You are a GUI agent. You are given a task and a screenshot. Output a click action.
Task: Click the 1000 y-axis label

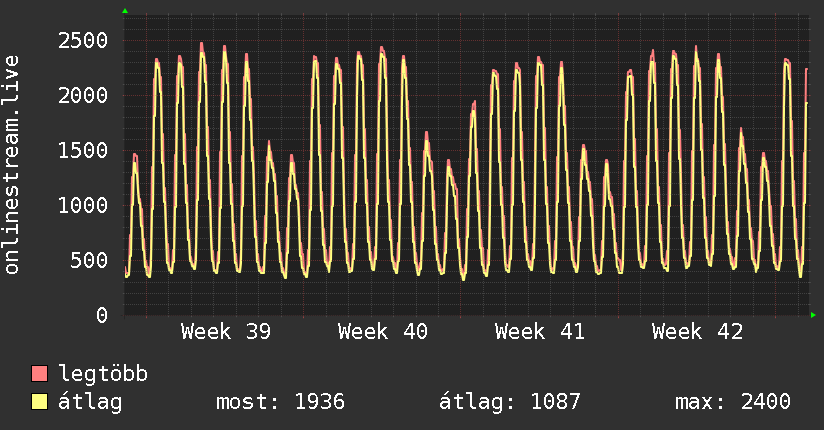[83, 206]
